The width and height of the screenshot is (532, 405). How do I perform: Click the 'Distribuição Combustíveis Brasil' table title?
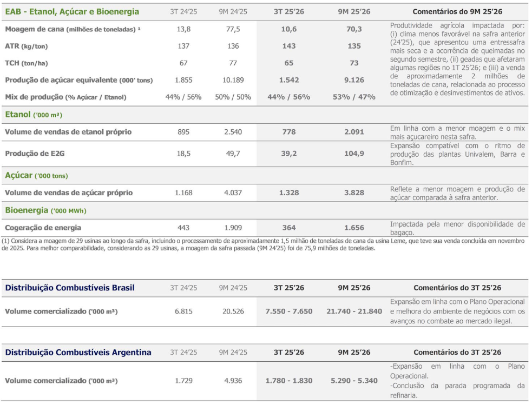coord(70,288)
